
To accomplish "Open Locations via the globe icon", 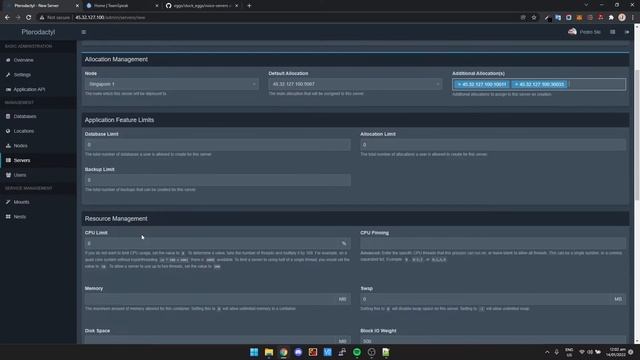I will coord(8,131).
